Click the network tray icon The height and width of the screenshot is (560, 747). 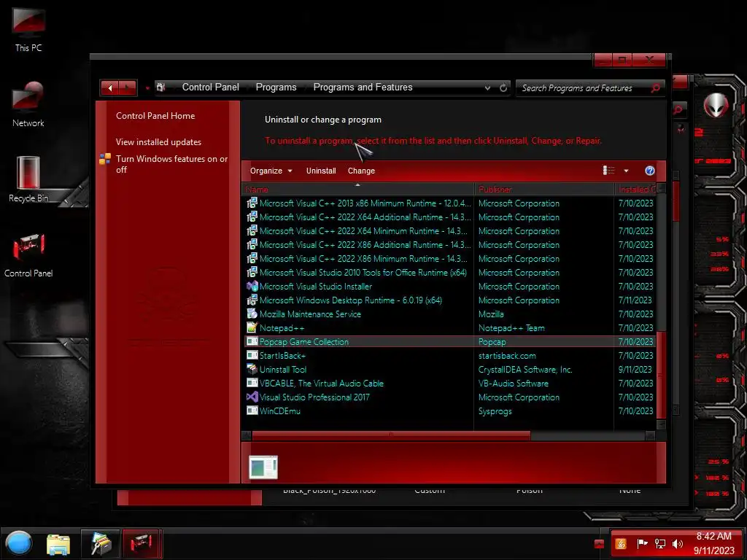659,544
